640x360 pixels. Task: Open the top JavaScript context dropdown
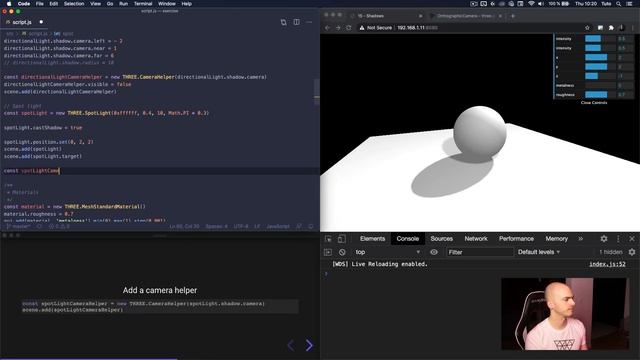[x=387, y=252]
